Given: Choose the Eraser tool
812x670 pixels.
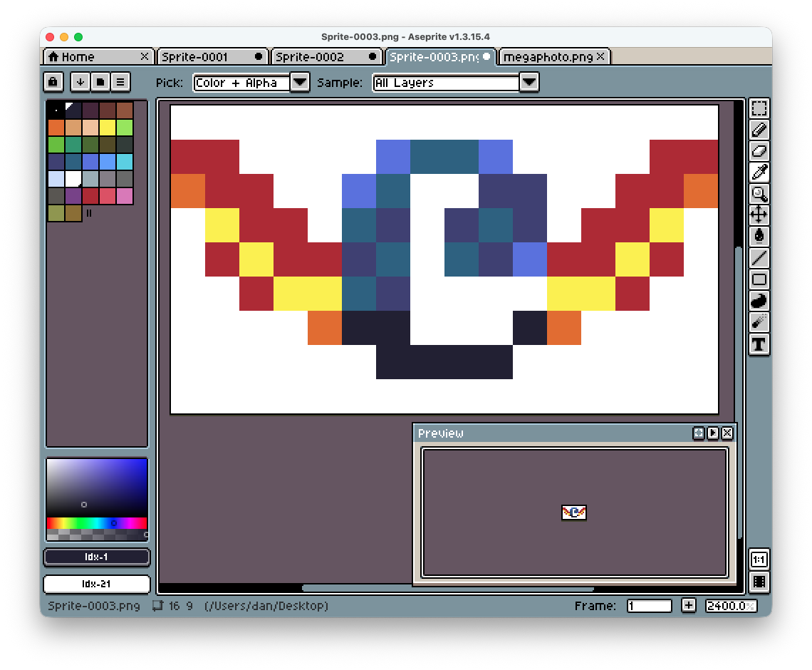Looking at the screenshot, I should click(x=759, y=151).
